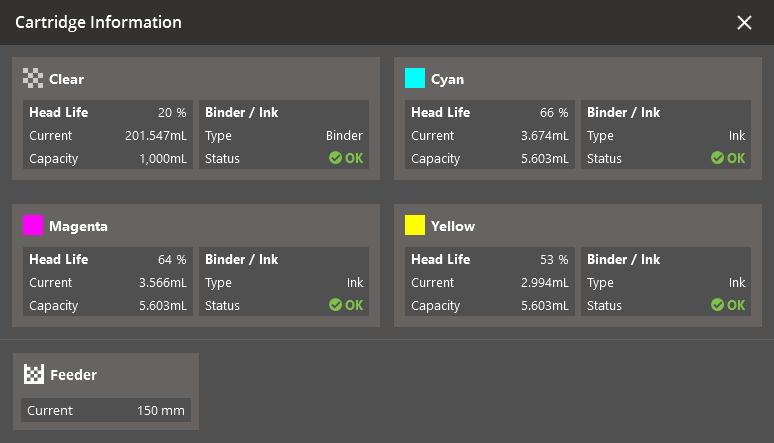
Task: Click the Cartridge Information title text
Action: click(x=98, y=22)
